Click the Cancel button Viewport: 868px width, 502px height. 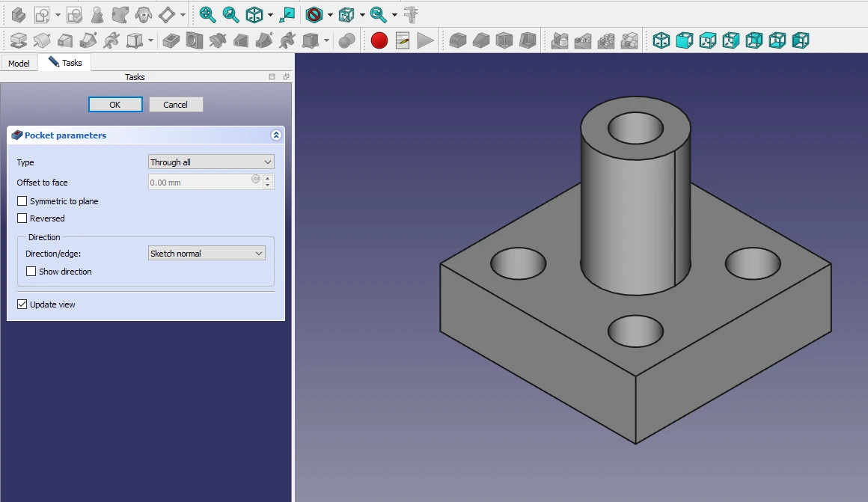(x=176, y=105)
